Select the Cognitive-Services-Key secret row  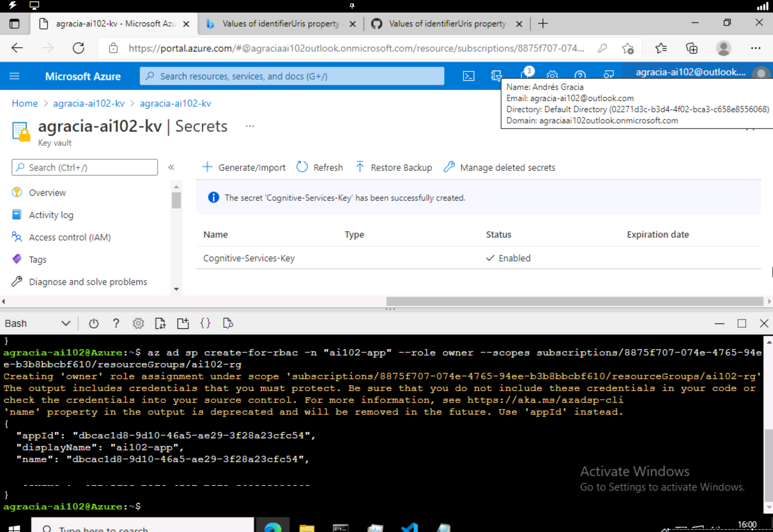click(249, 258)
